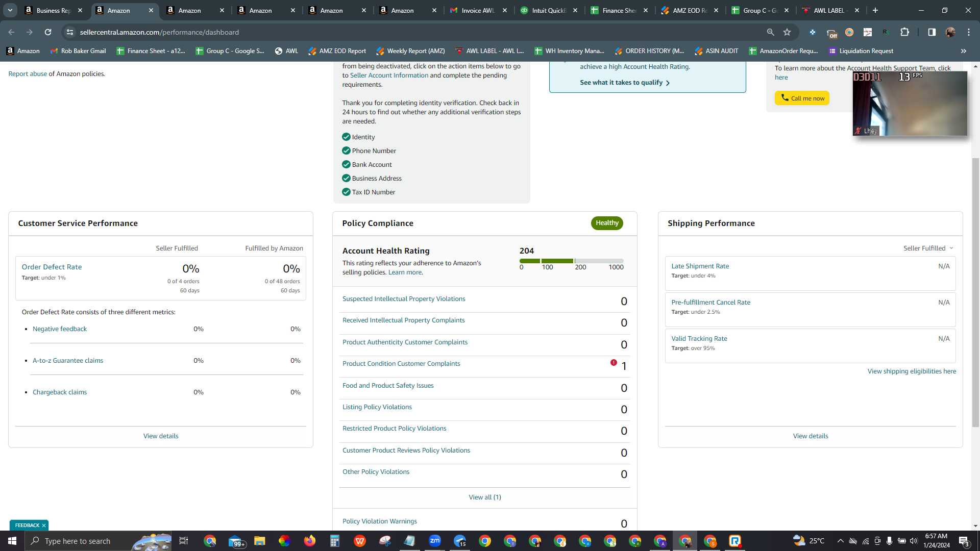Open A-to-z Guarantee claims
This screenshot has height=551, width=980.
[x=68, y=361]
